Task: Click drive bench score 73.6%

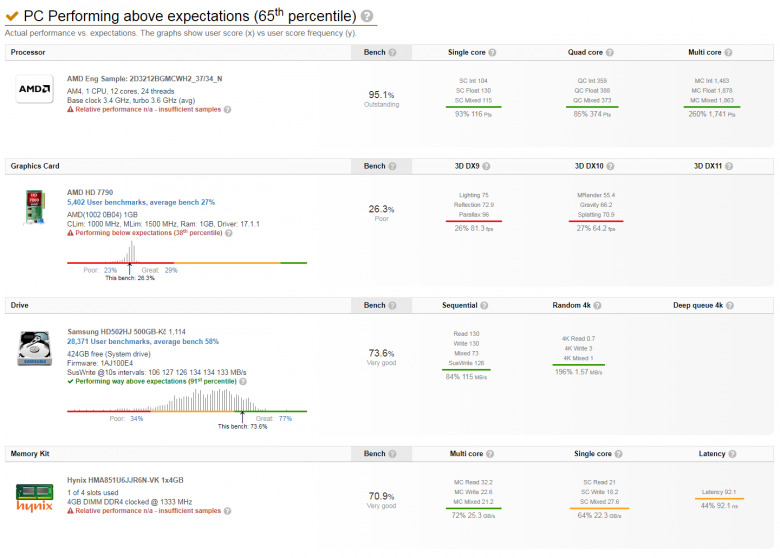Action: [x=382, y=353]
